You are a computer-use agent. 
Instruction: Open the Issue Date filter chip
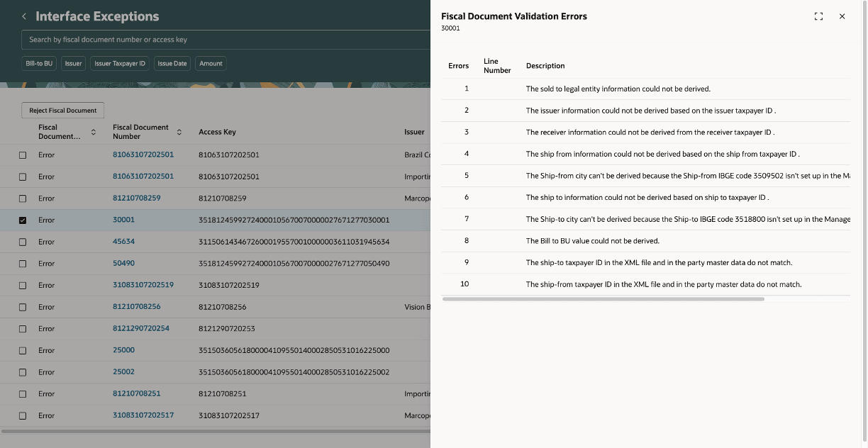tap(172, 64)
